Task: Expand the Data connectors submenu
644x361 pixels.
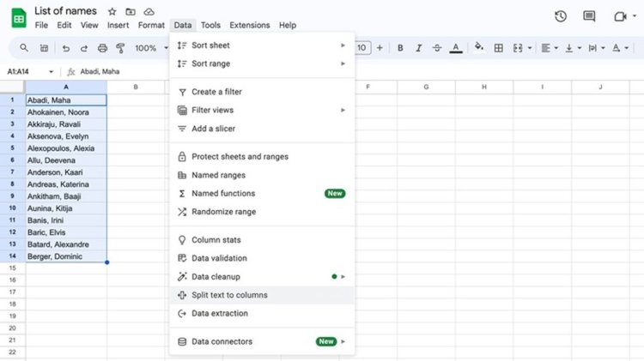Action: tap(262, 341)
